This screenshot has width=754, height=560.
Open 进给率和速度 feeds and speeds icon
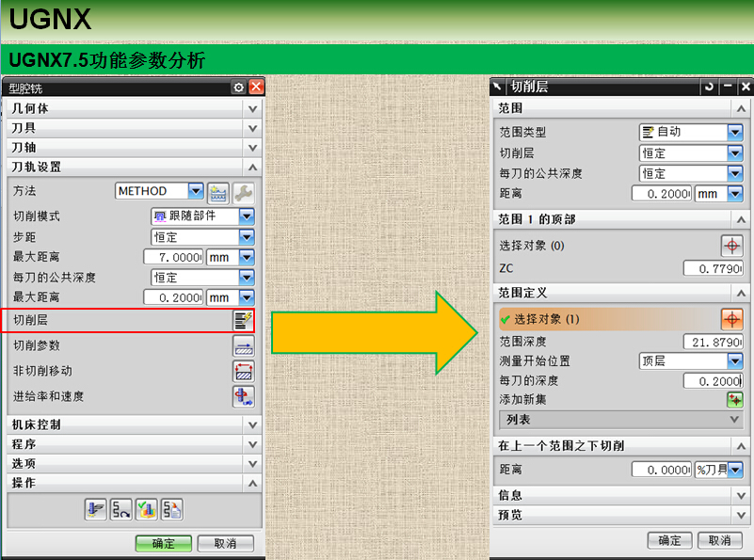pos(243,397)
